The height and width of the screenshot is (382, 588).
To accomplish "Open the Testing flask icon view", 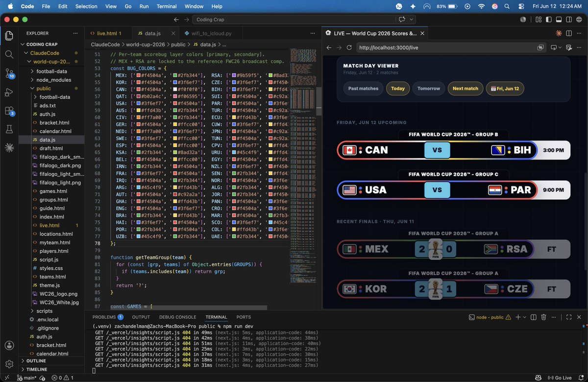I will pyautogui.click(x=9, y=129).
